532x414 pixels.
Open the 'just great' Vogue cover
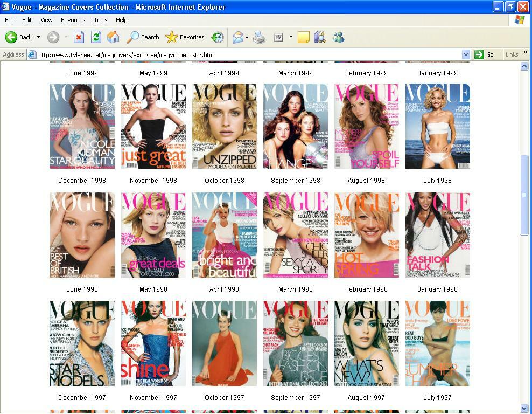click(x=153, y=126)
